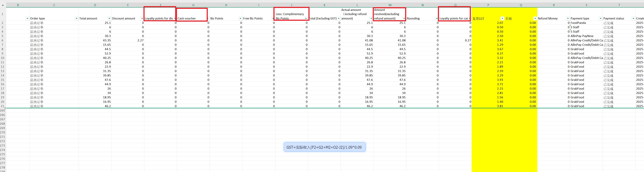644x172 pixels.
Task: Open the Biz Points filter arrow
Action: point(240,19)
